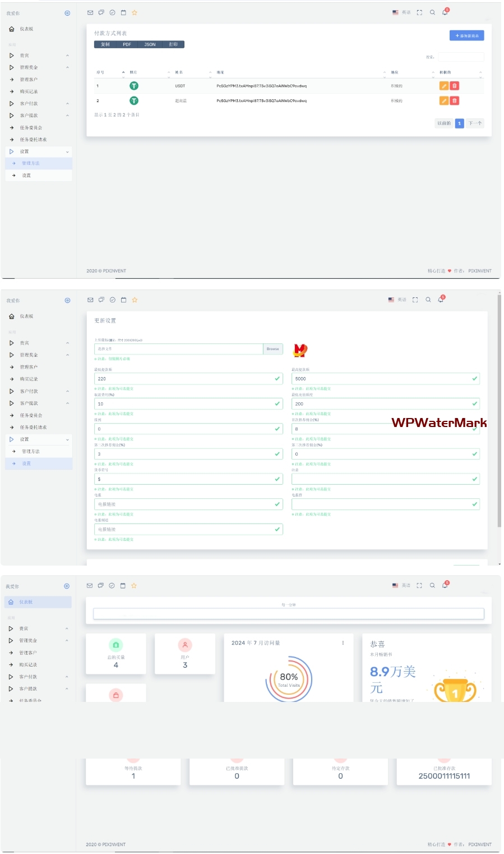Click the edit pencil icon for USDT row

[x=444, y=86]
